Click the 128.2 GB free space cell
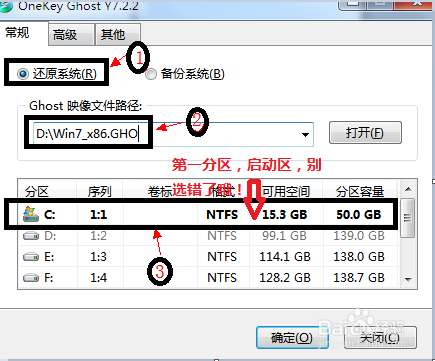Image resolution: width=435 pixels, height=361 pixels. point(285,278)
